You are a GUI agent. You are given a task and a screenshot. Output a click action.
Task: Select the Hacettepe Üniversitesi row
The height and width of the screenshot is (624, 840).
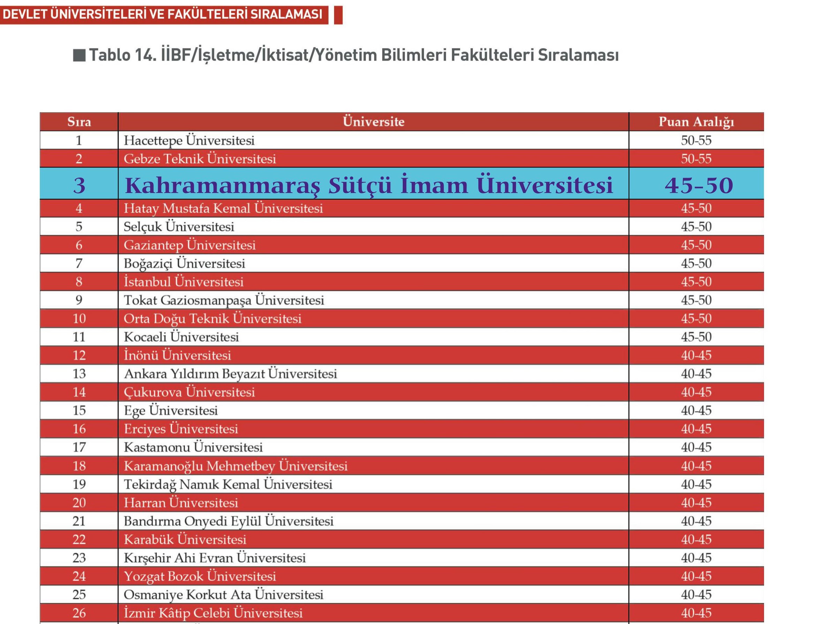pyautogui.click(x=189, y=140)
